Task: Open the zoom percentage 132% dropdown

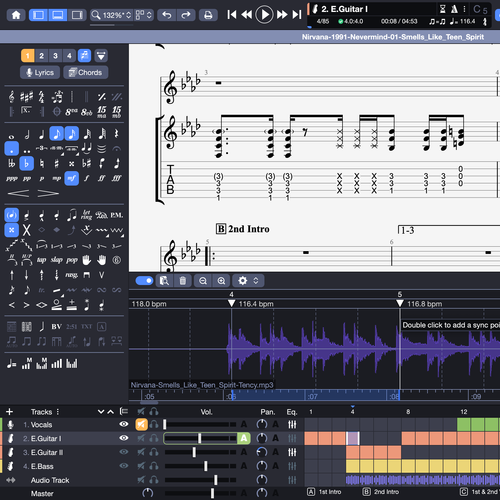Action: pyautogui.click(x=111, y=15)
